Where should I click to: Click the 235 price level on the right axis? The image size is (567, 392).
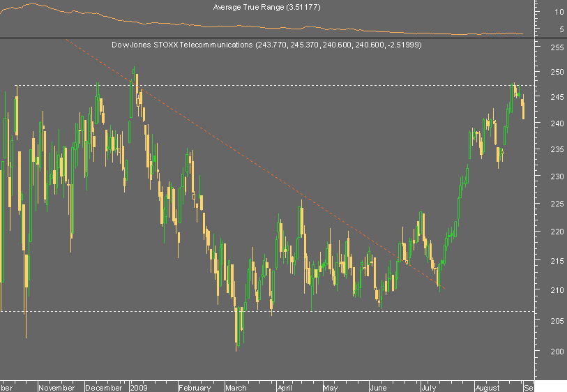click(557, 149)
